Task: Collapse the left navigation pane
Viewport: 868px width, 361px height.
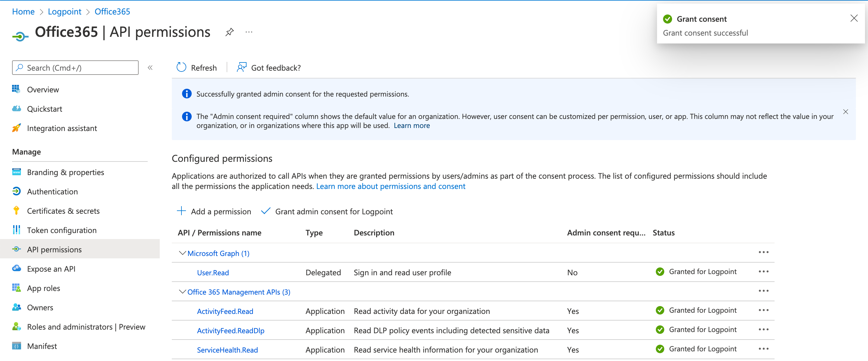Action: tap(150, 68)
